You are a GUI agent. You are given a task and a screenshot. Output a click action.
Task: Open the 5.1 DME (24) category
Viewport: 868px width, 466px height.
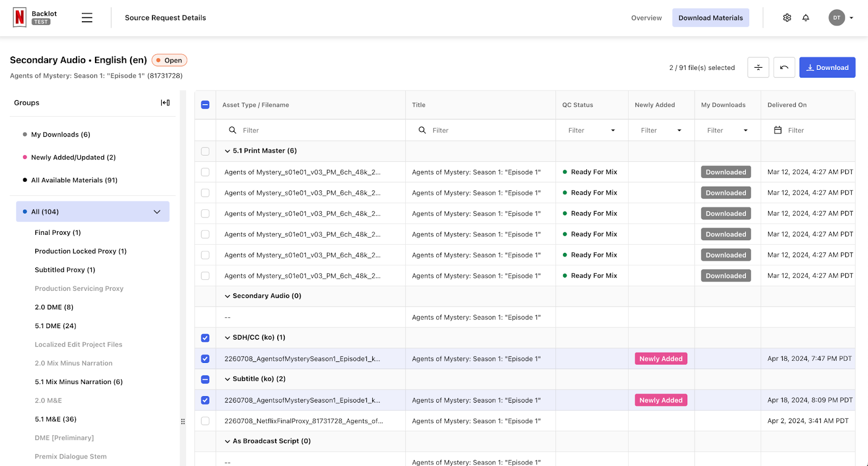point(55,326)
